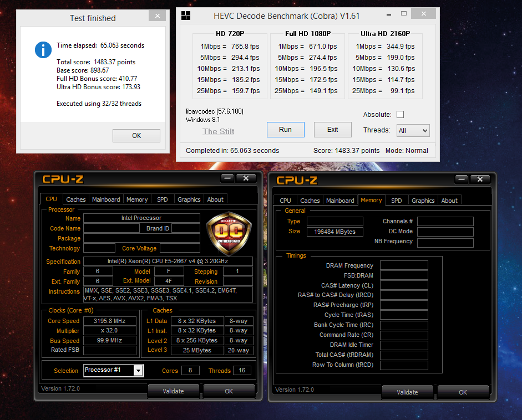Image resolution: width=522 pixels, height=420 pixels.
Task: Open The Stilt link
Action: (219, 131)
